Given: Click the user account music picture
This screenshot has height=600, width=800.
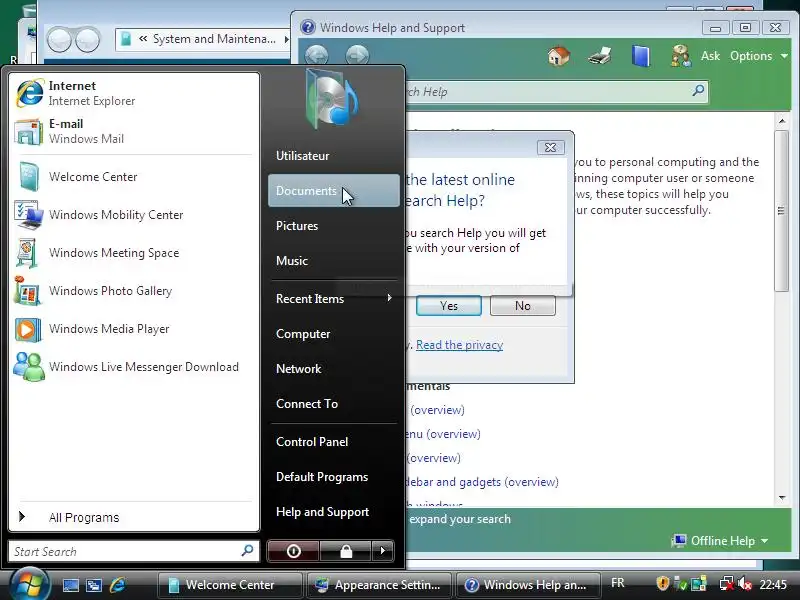Looking at the screenshot, I should 332,98.
